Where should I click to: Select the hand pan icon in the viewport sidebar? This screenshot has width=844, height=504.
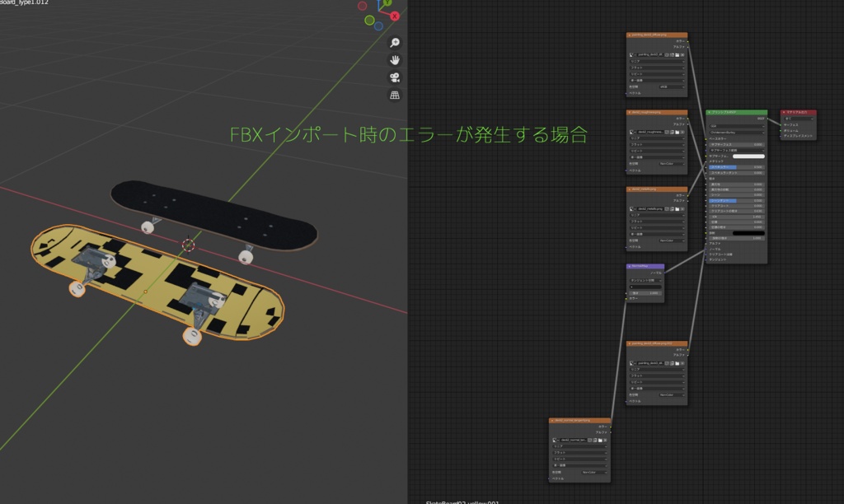point(394,60)
